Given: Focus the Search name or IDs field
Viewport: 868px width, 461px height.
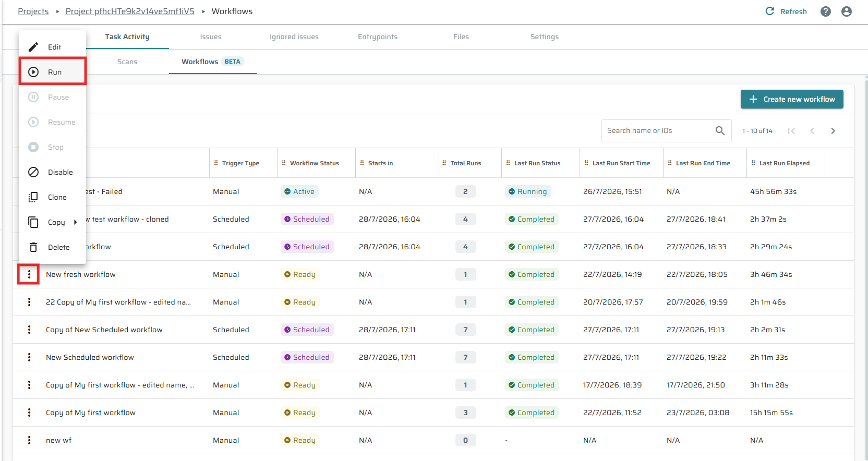Looking at the screenshot, I should [659, 131].
